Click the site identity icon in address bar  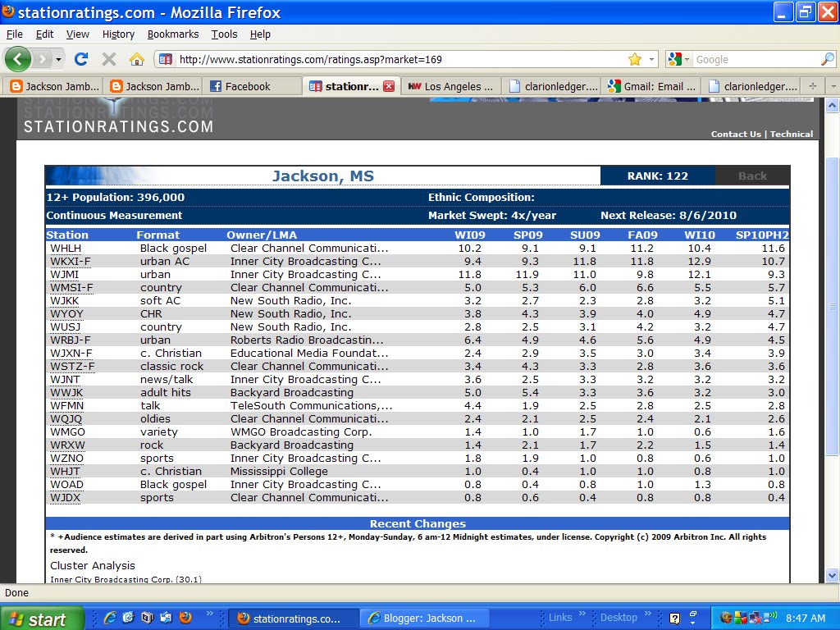coord(166,59)
